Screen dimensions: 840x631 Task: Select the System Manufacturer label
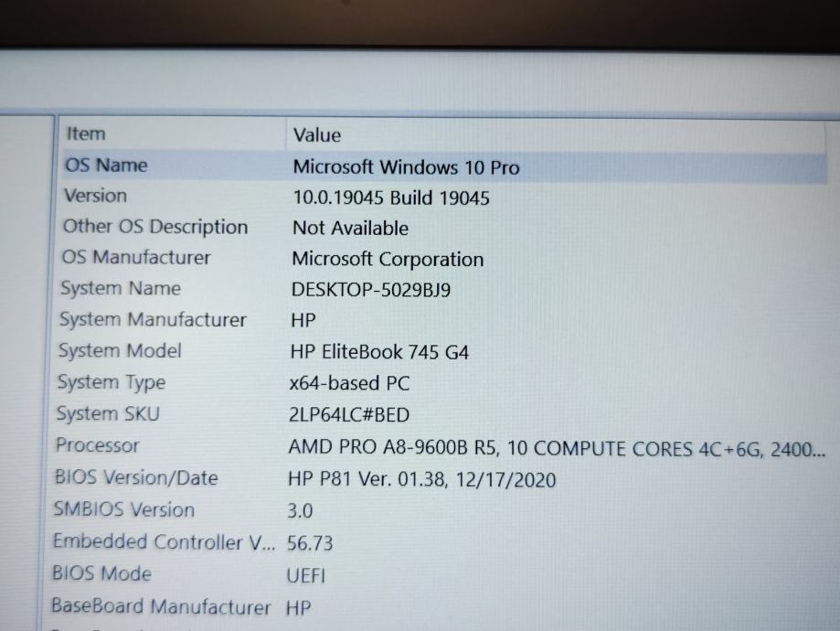click(154, 319)
